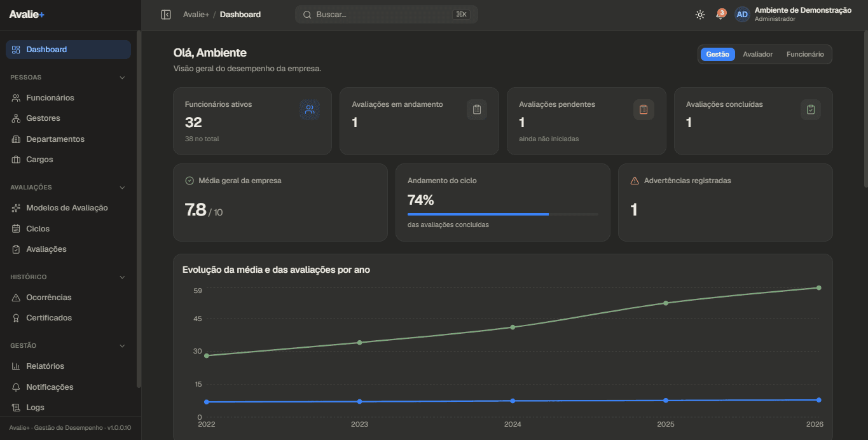
Task: Click the AD user avatar
Action: point(742,15)
